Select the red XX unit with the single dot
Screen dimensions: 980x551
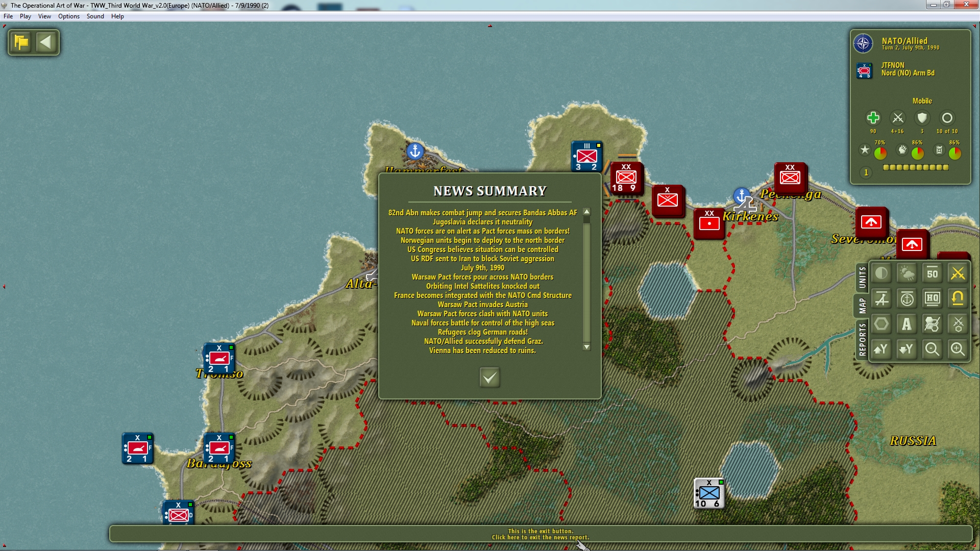coord(709,223)
